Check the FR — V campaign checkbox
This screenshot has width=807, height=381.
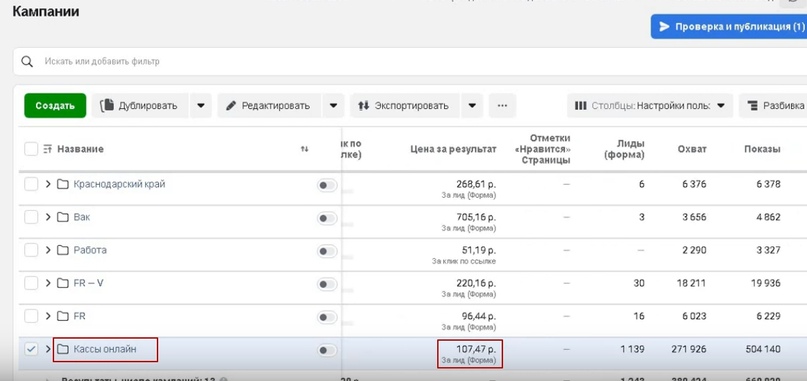pos(31,283)
